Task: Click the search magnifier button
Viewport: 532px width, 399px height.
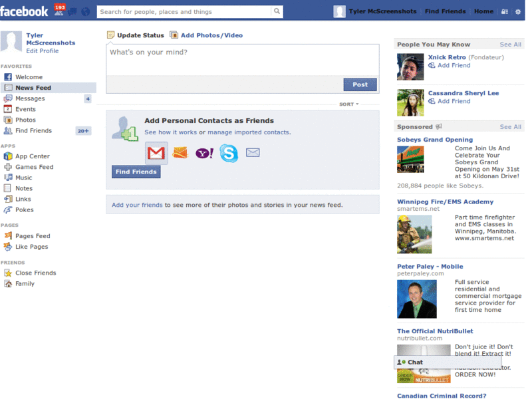Action: pos(277,11)
